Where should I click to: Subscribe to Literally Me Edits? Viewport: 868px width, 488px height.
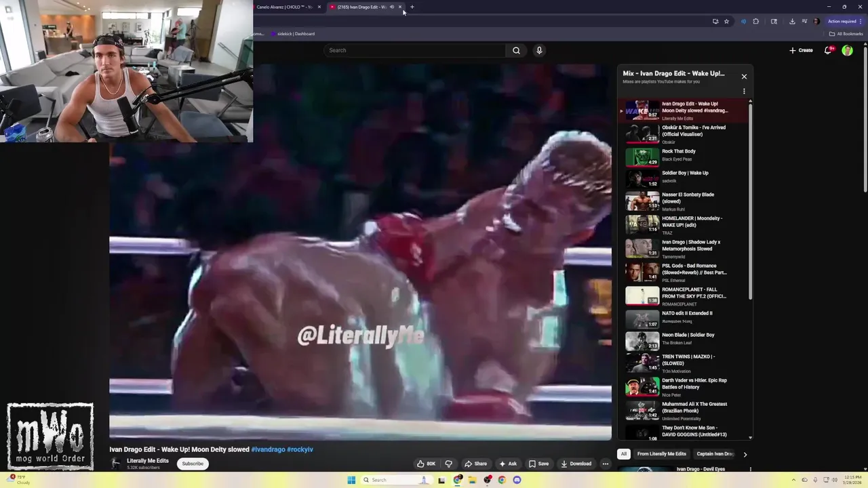click(193, 464)
